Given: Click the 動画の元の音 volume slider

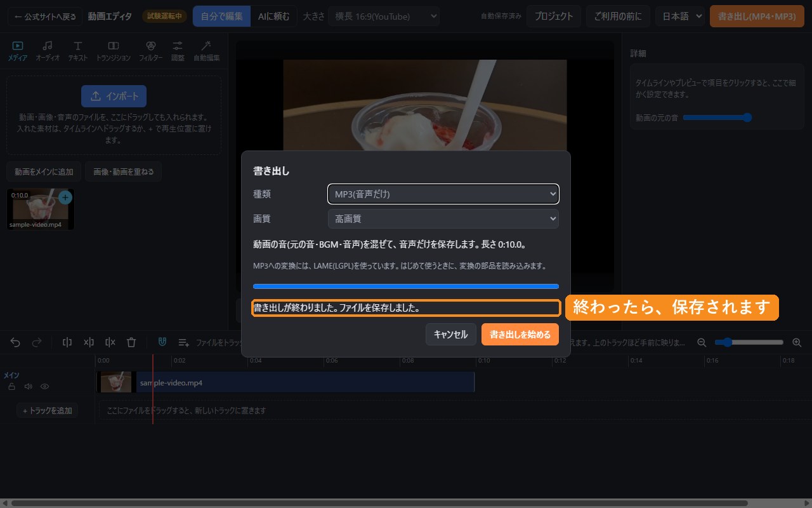Looking at the screenshot, I should [717, 117].
